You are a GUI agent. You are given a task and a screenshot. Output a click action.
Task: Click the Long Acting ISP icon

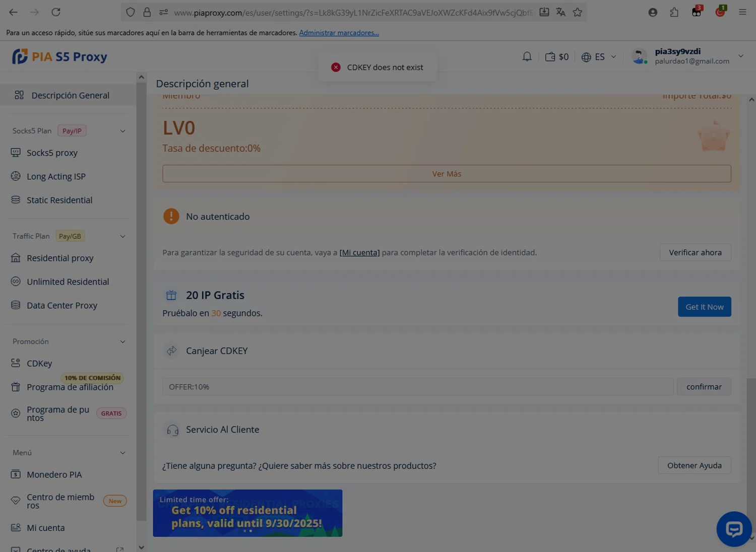16,176
